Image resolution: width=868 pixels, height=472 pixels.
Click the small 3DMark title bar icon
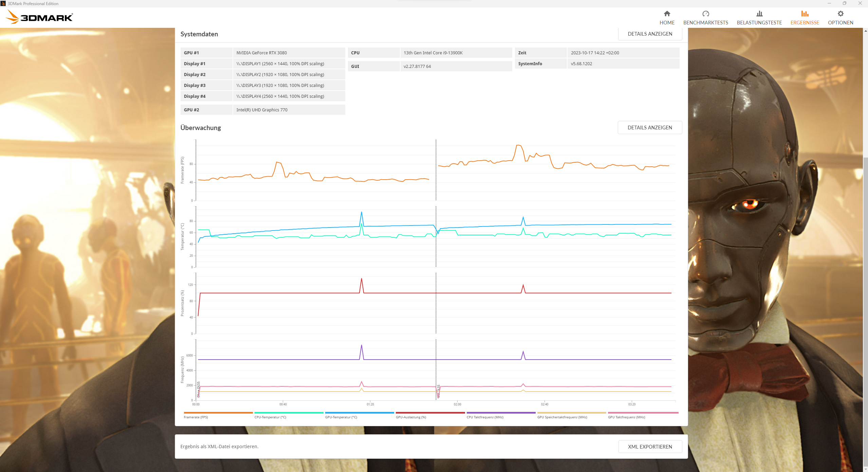click(x=3, y=3)
